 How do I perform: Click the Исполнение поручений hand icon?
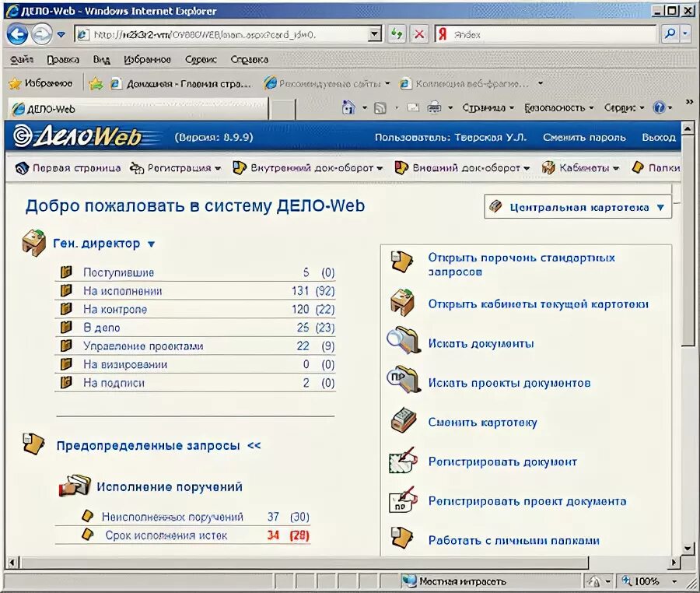click(x=75, y=486)
